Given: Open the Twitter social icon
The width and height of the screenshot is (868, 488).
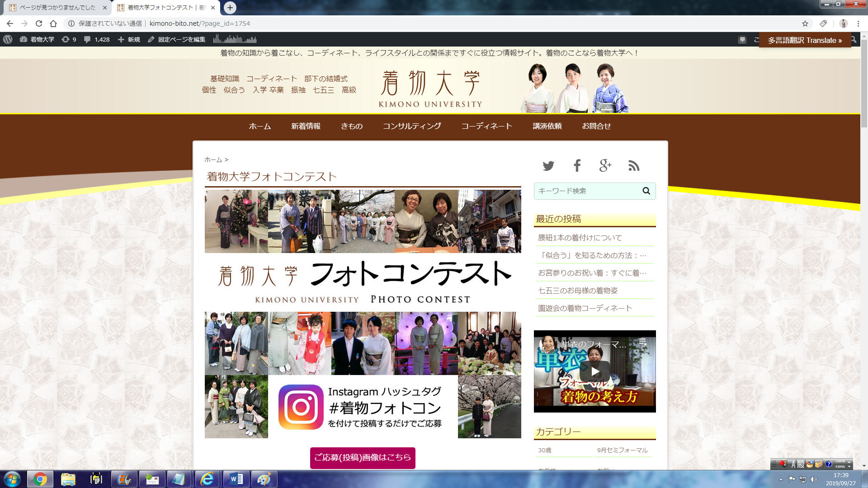Looking at the screenshot, I should tap(548, 166).
